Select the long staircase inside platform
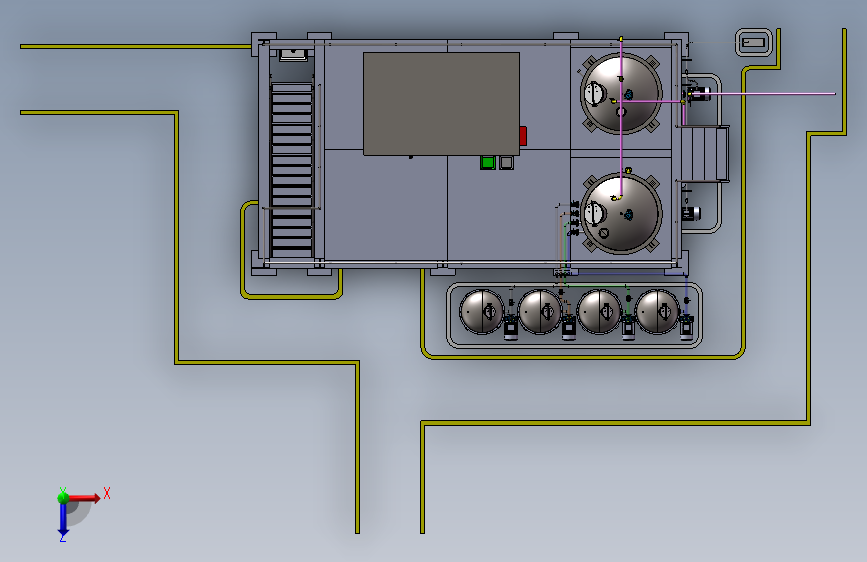 coord(292,170)
